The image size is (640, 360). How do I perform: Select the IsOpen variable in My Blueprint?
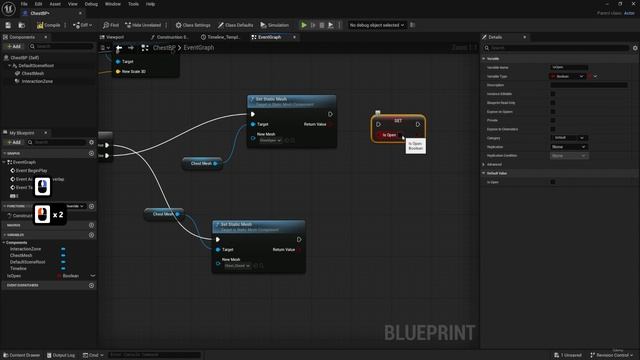pos(14,276)
